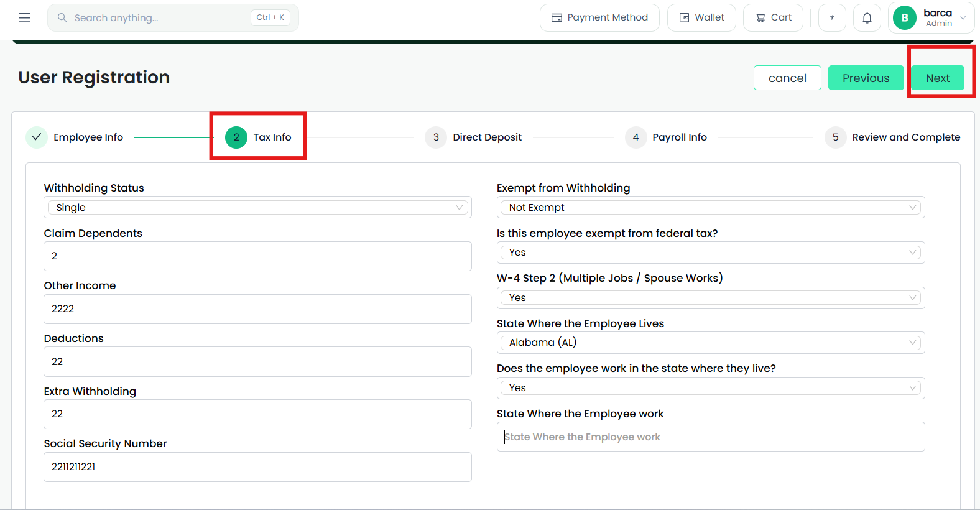
Task: Click State Where the Employee work field
Action: click(711, 437)
